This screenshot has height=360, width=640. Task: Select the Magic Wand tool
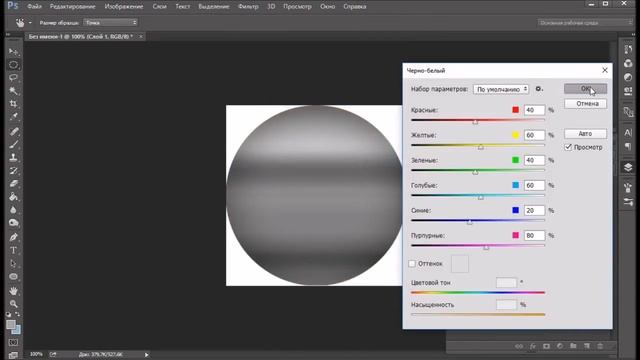click(x=13, y=91)
